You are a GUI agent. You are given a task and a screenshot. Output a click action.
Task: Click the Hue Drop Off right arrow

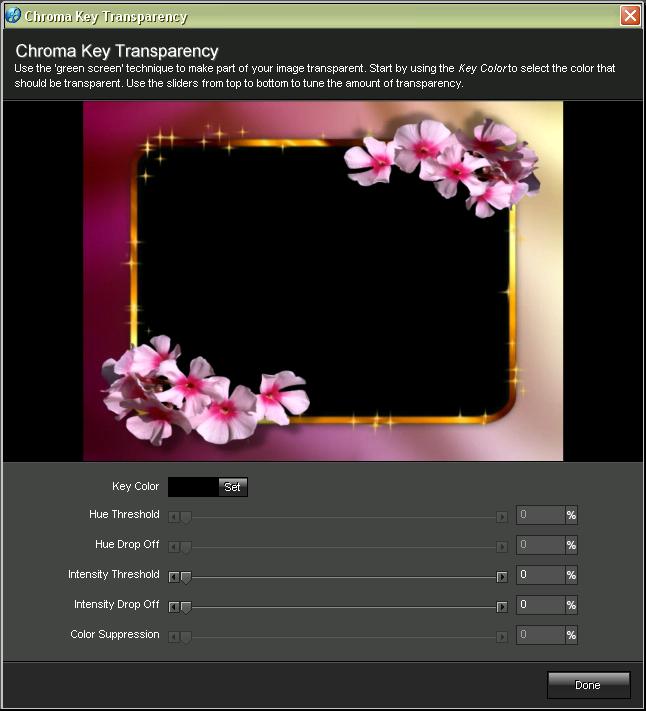502,547
